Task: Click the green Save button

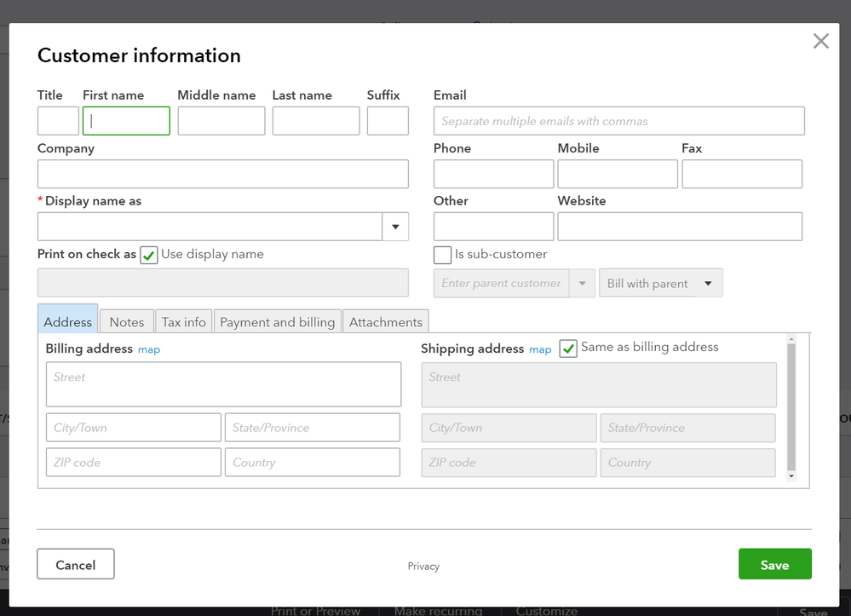Action: point(774,565)
